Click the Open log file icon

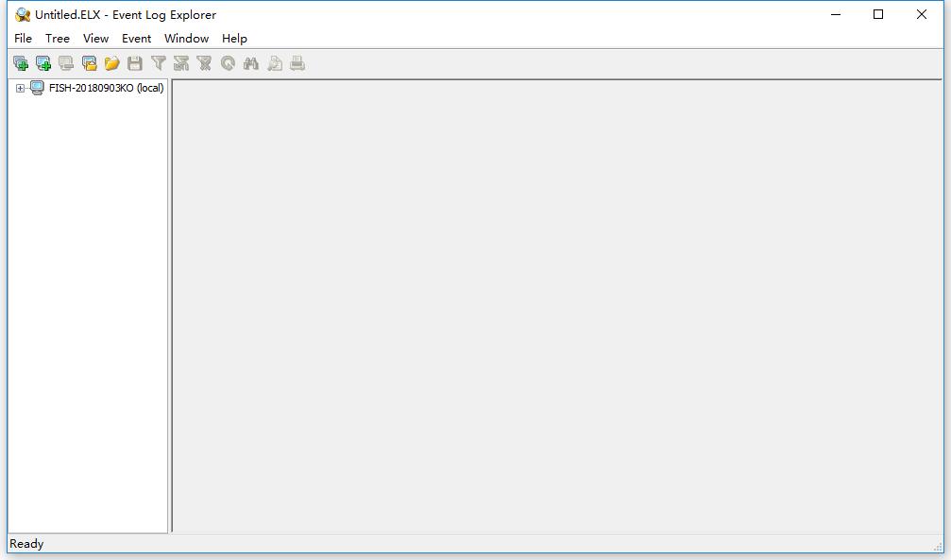pos(89,63)
